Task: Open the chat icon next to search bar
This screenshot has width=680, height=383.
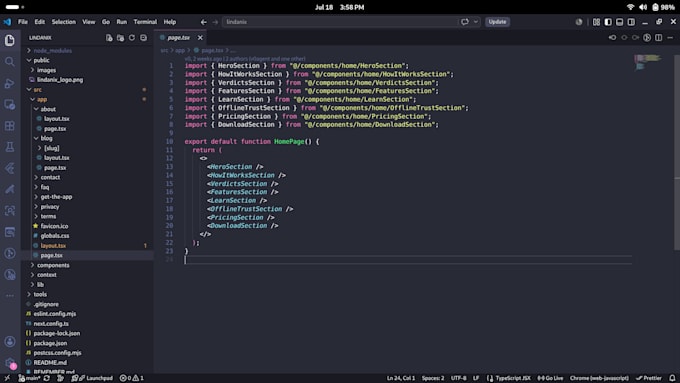Action: point(464,22)
